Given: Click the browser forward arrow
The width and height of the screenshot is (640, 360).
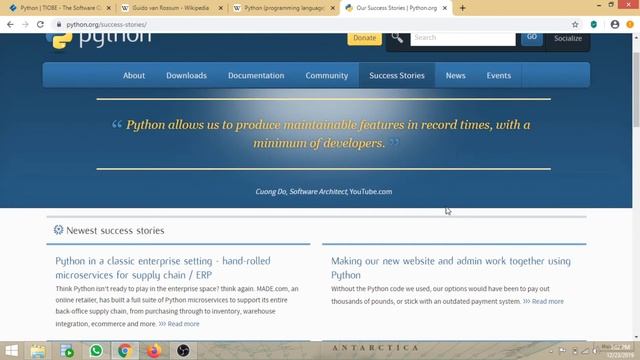Looking at the screenshot, I should pos(25,24).
